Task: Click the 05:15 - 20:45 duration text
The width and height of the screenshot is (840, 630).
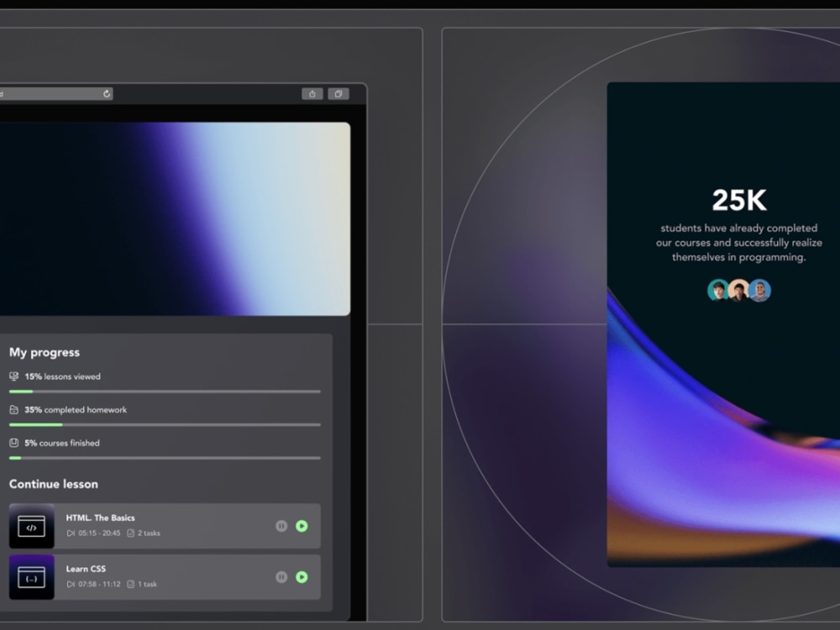Action: tap(99, 533)
